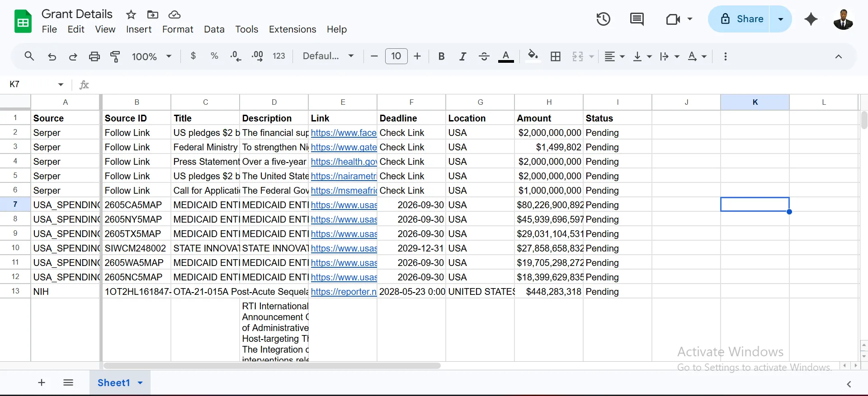Open the side panel chevron
Image resolution: width=868 pixels, height=396 pixels.
pyautogui.click(x=849, y=384)
